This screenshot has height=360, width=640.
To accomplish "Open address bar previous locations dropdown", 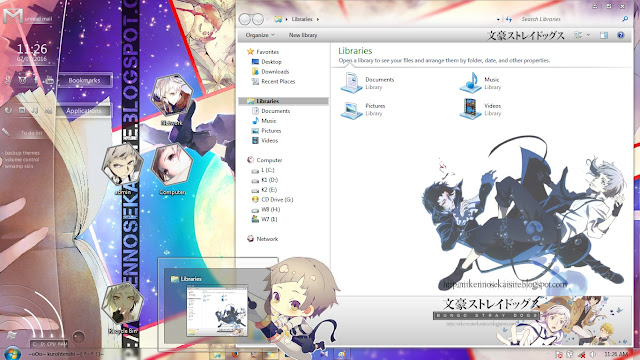I will click(x=498, y=19).
